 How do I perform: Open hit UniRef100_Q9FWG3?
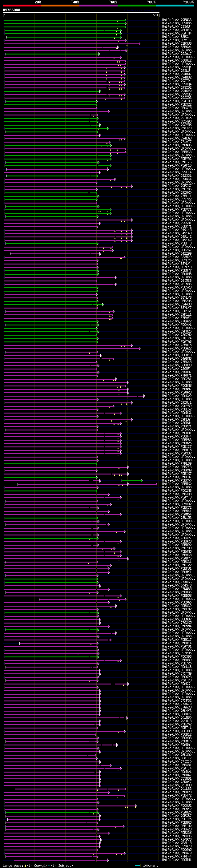[177, 20]
